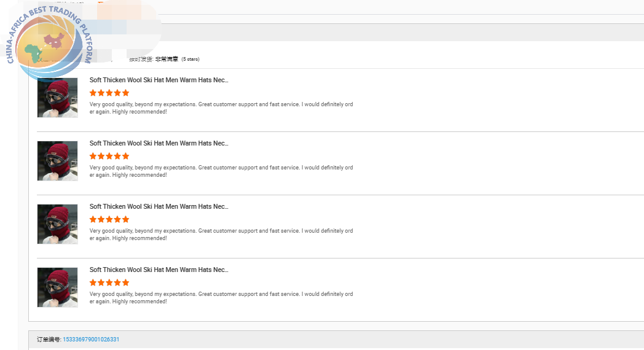The width and height of the screenshot is (644, 350).
Task: Open the second review's ski hat thumbnail
Action: [x=57, y=161]
